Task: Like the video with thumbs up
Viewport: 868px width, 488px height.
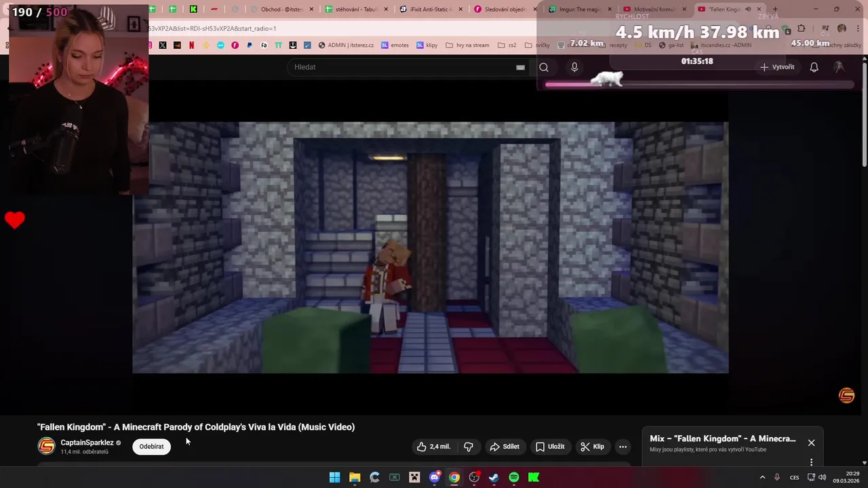Action: click(x=434, y=447)
